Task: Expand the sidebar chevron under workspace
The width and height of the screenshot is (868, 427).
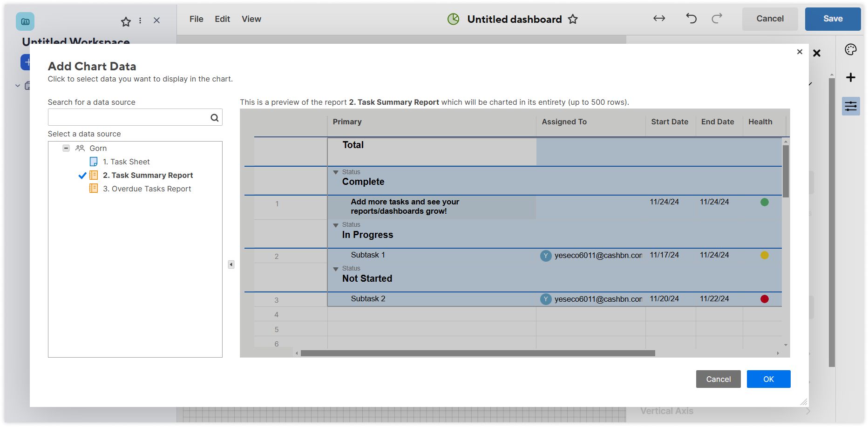Action: click(18, 86)
